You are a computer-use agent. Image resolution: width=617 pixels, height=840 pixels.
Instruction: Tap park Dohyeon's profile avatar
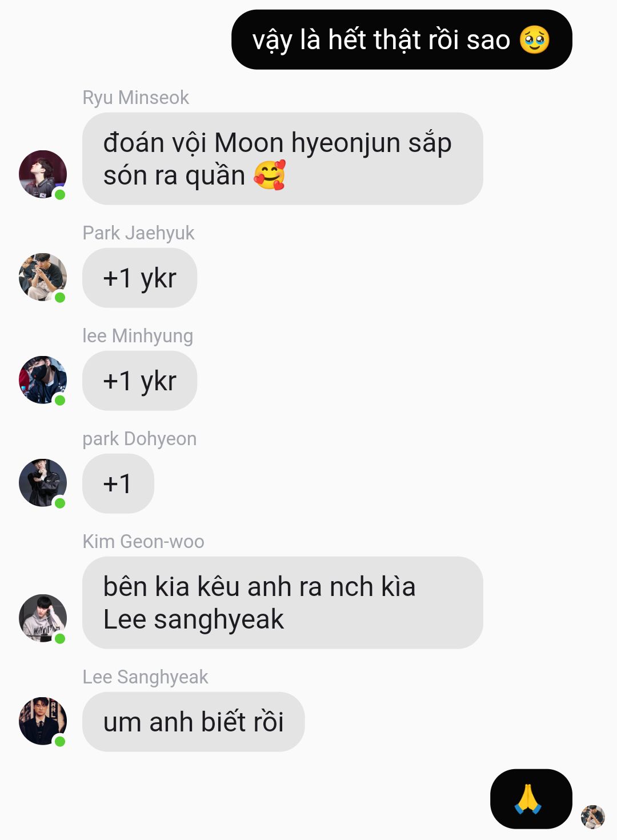tap(43, 483)
